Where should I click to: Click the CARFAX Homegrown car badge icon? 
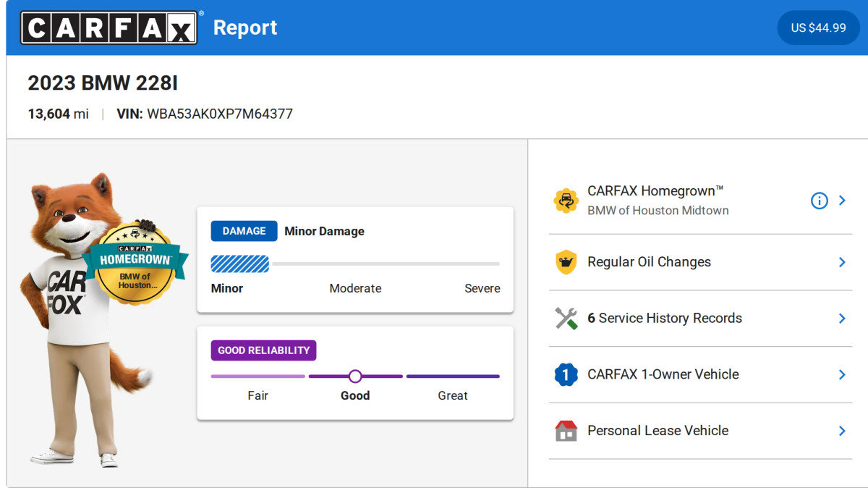[x=566, y=201]
